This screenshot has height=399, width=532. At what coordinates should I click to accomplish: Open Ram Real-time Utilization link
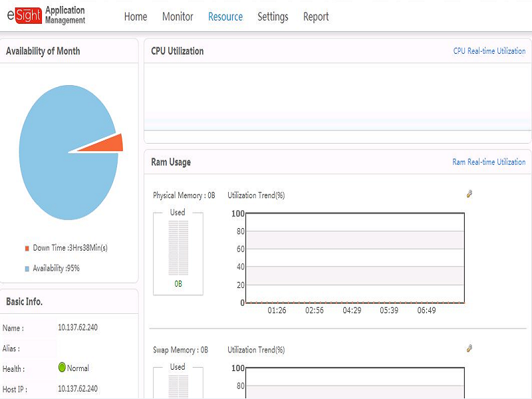489,162
